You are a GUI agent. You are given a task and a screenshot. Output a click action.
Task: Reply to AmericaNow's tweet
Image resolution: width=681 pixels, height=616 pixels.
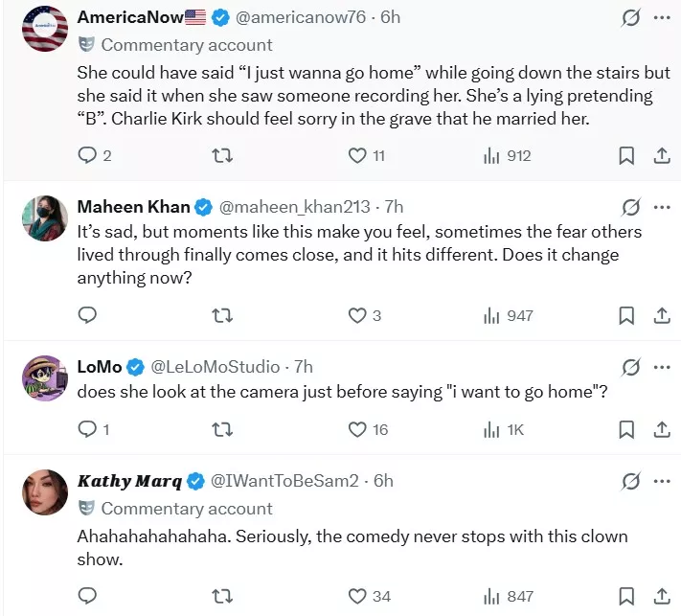tap(87, 156)
